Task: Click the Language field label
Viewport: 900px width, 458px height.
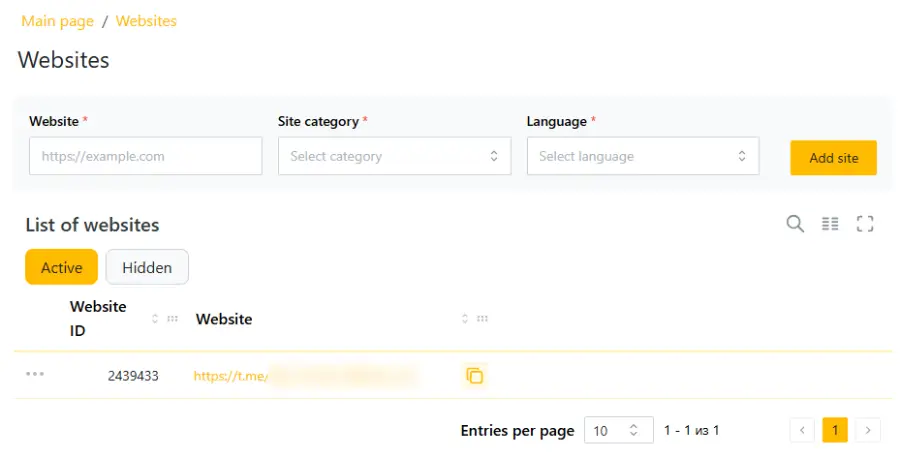Action: (556, 122)
